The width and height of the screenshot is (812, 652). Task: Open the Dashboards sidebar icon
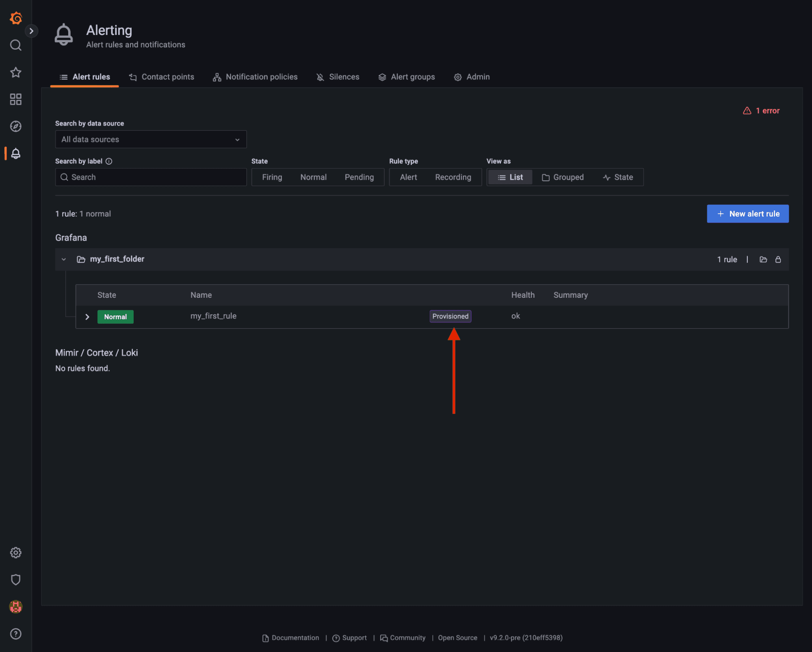click(x=15, y=99)
